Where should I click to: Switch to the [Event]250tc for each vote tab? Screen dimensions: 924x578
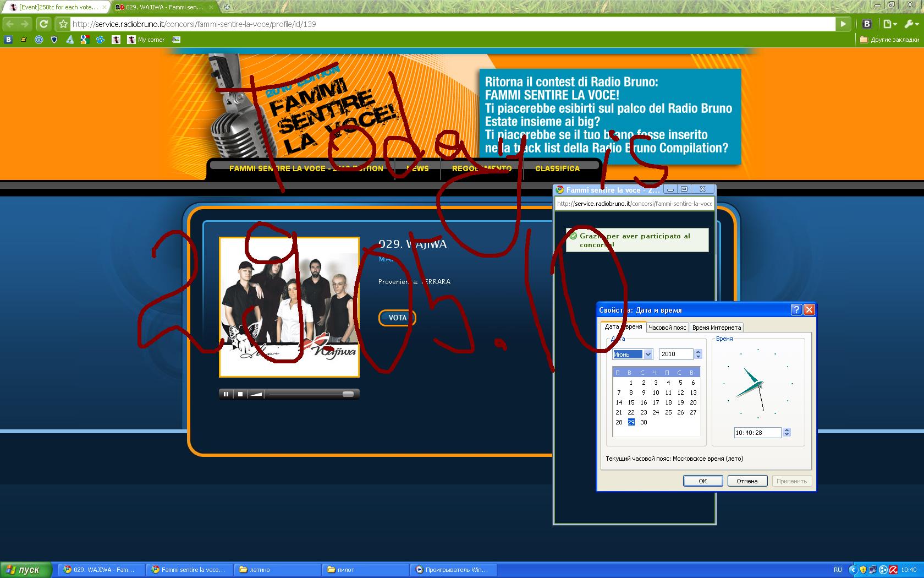(x=58, y=7)
